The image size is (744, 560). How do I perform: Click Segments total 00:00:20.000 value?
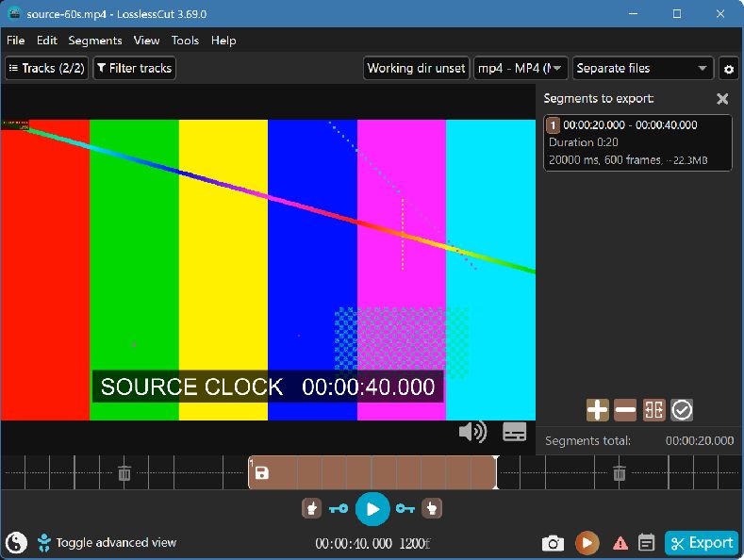(700, 441)
